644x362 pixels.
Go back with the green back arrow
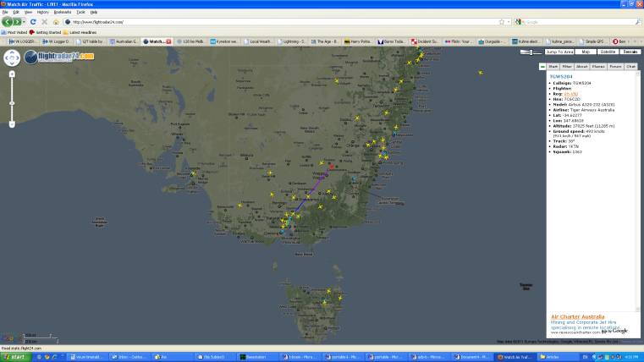coord(7,22)
